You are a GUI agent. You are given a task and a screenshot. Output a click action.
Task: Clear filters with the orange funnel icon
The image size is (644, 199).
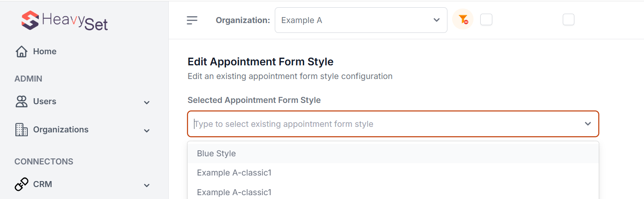463,20
